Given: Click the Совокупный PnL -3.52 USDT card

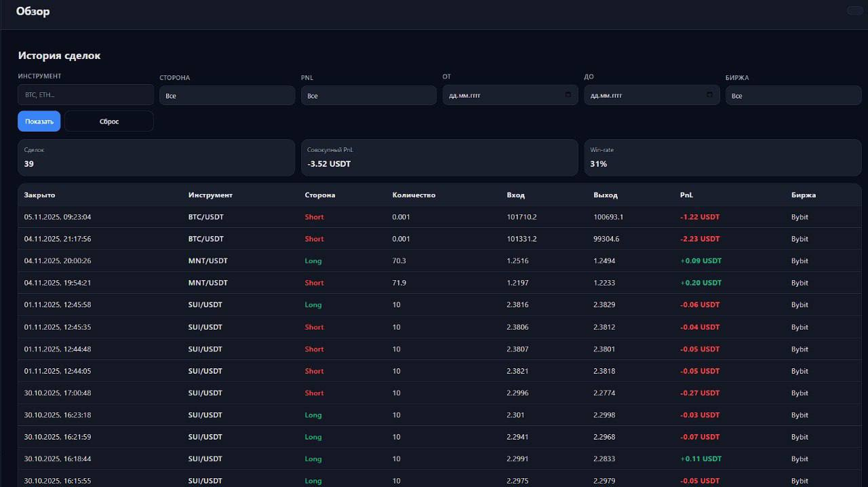Looking at the screenshot, I should tap(439, 157).
